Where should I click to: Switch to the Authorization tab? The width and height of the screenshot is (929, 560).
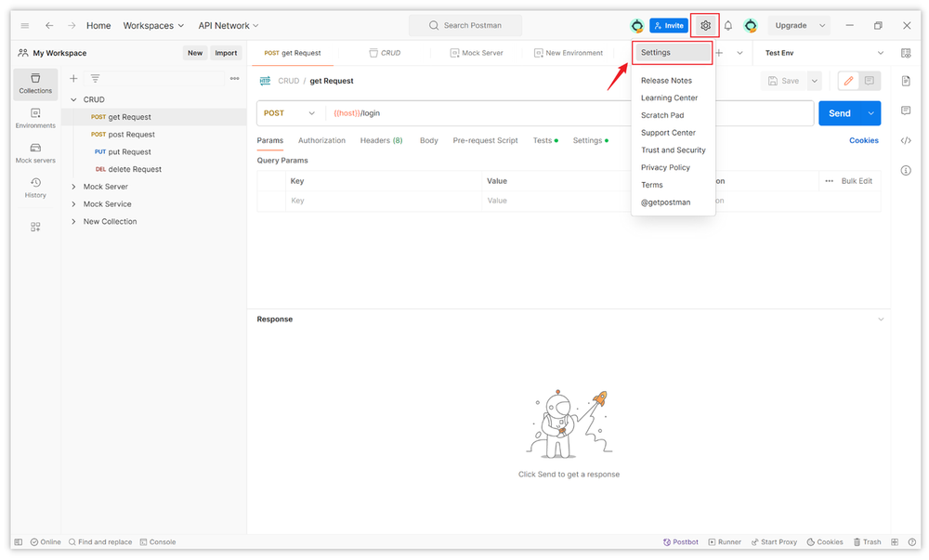tap(321, 140)
